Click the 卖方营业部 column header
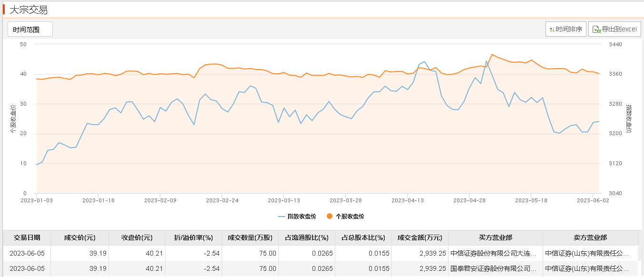644x277 pixels. pyautogui.click(x=590, y=237)
